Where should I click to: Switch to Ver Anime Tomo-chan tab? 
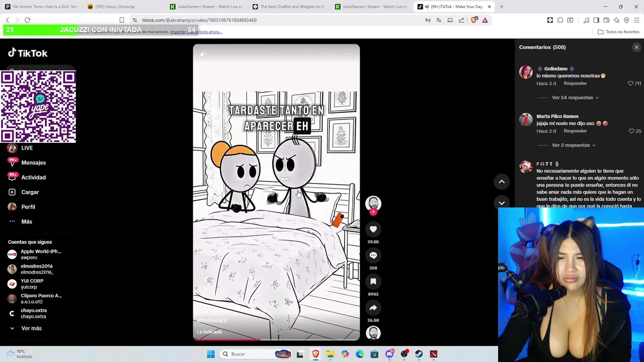tap(42, 7)
